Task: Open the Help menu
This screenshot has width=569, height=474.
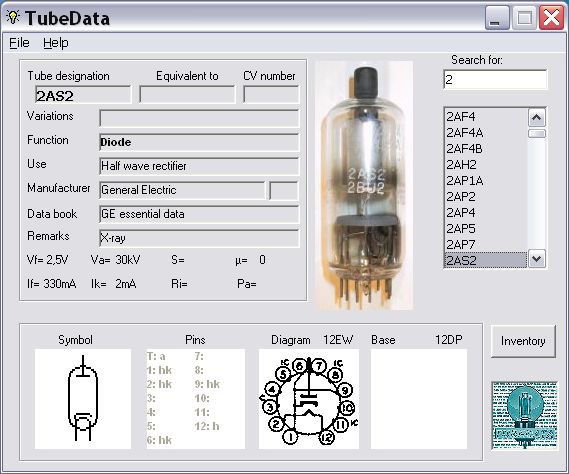Action: click(x=56, y=43)
